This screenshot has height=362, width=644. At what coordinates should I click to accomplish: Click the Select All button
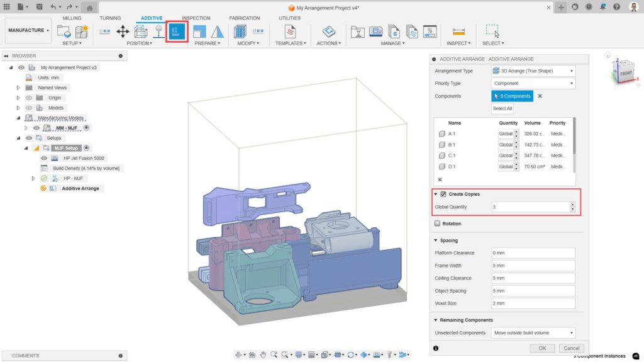point(502,108)
